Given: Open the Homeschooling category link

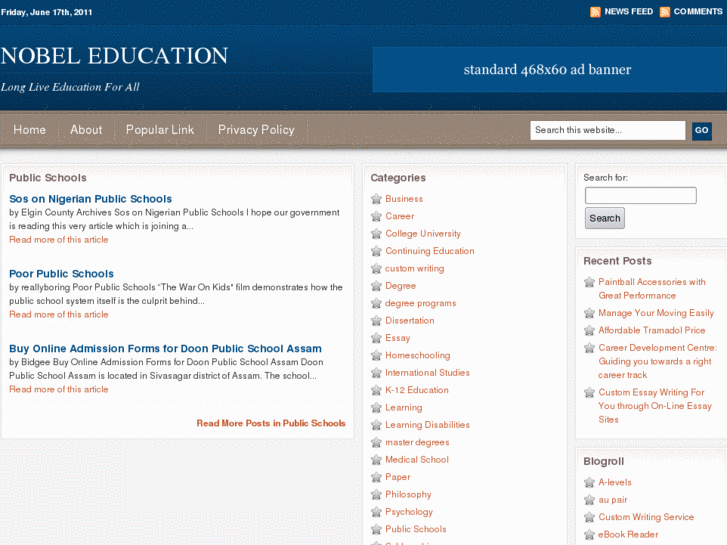Looking at the screenshot, I should 418,355.
